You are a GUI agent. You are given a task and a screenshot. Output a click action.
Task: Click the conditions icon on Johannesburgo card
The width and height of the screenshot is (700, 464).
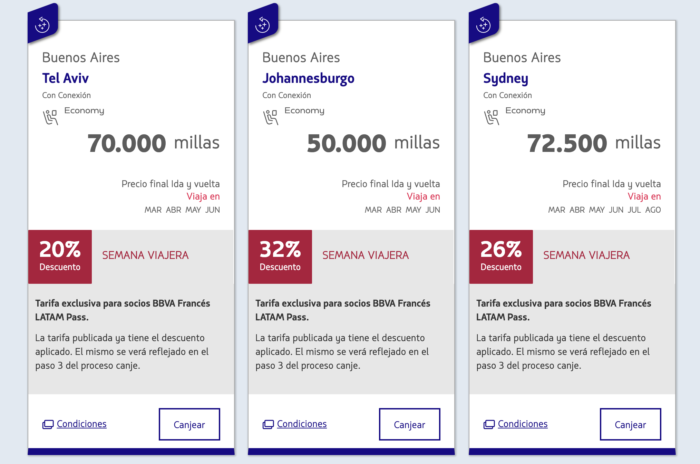point(267,425)
